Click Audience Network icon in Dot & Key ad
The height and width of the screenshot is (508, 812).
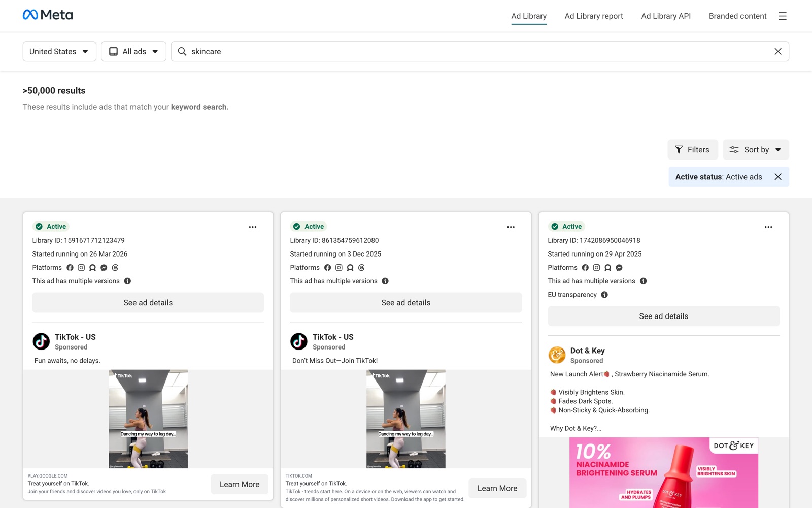607,268
